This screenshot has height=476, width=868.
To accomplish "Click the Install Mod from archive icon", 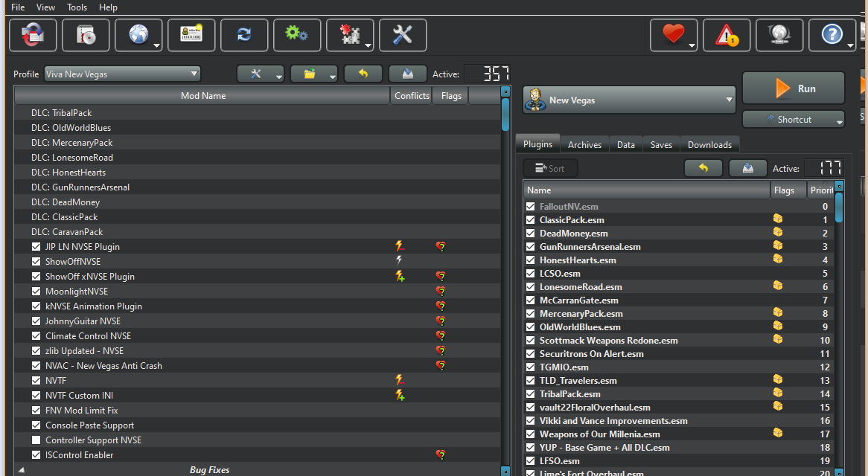I will pos(86,35).
